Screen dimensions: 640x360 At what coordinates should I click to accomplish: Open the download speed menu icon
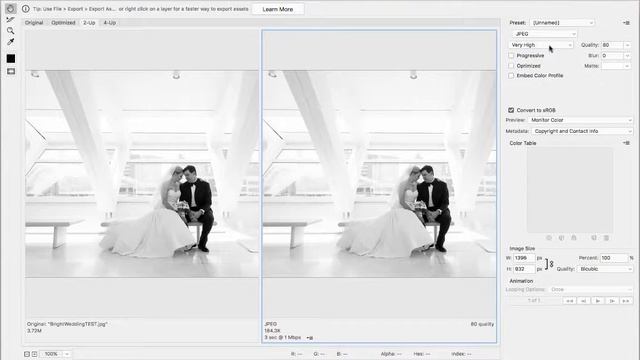[x=310, y=338]
